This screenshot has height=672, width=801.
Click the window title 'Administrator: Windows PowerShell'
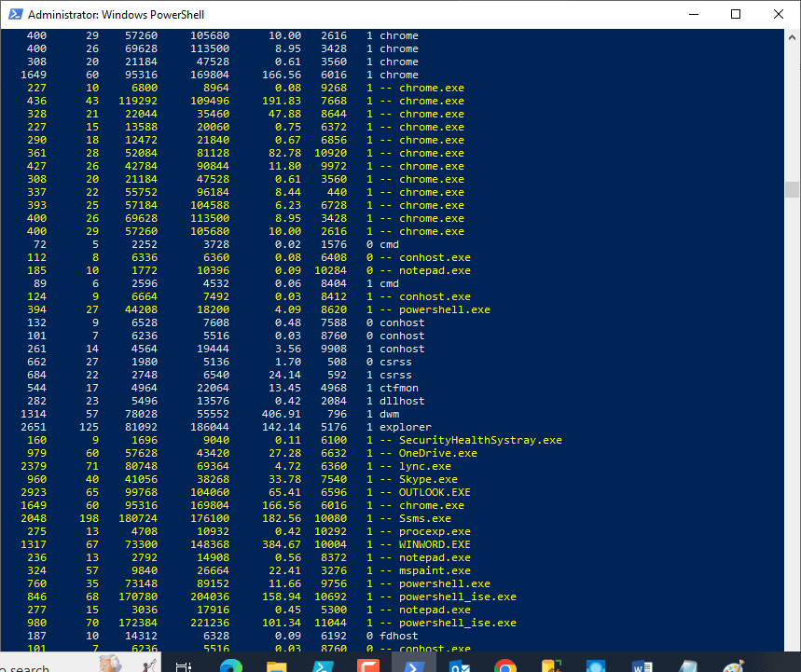[x=116, y=14]
